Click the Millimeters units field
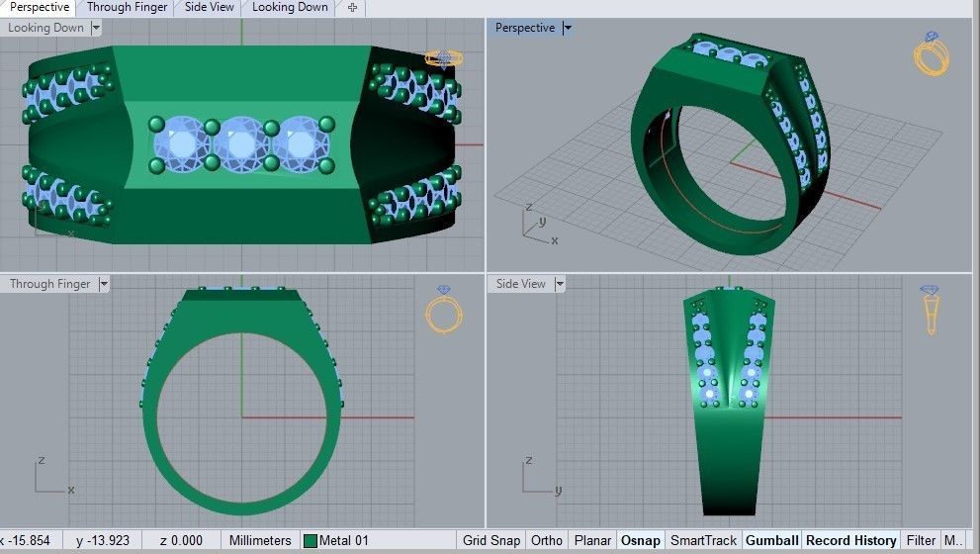This screenshot has width=980, height=554. (260, 540)
